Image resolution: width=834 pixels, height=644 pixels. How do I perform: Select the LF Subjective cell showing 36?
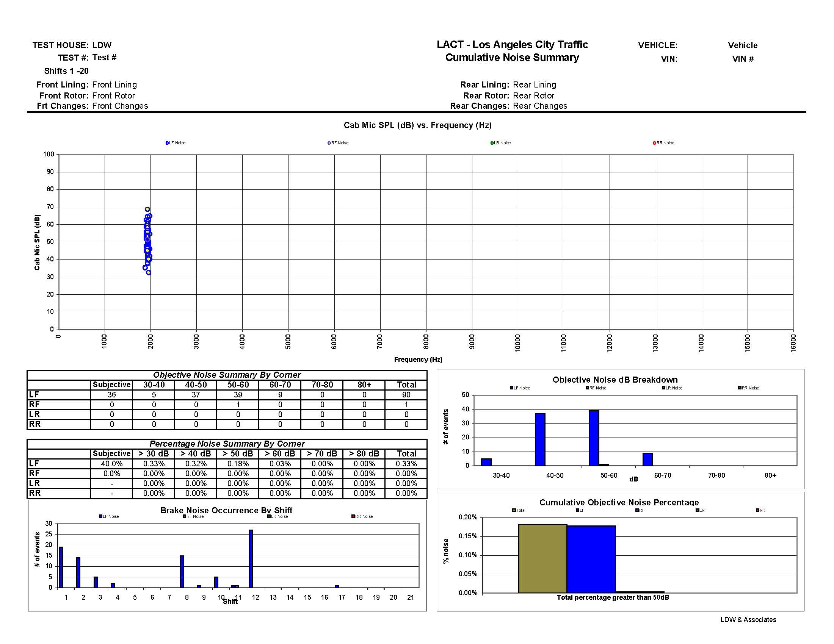[x=111, y=394]
